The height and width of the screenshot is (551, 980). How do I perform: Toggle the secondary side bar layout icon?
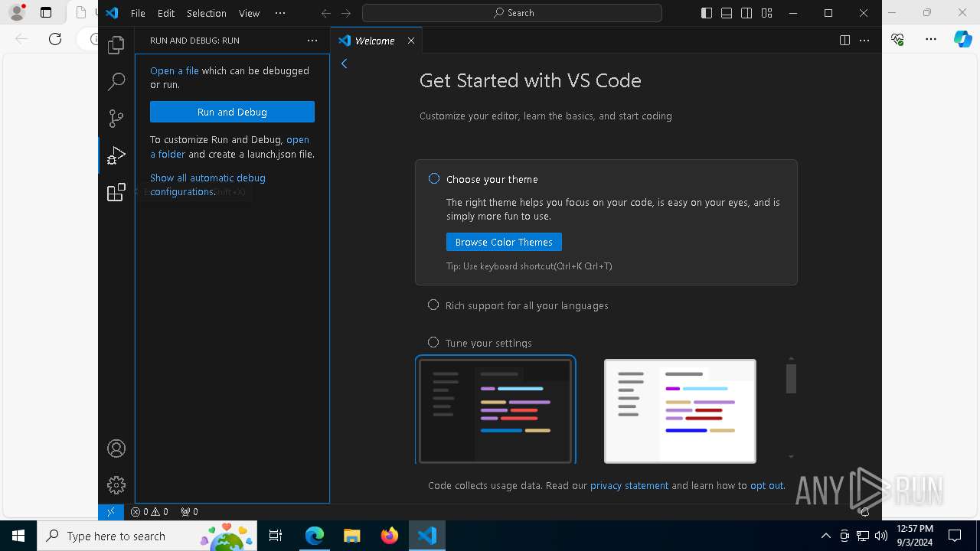coord(746,13)
